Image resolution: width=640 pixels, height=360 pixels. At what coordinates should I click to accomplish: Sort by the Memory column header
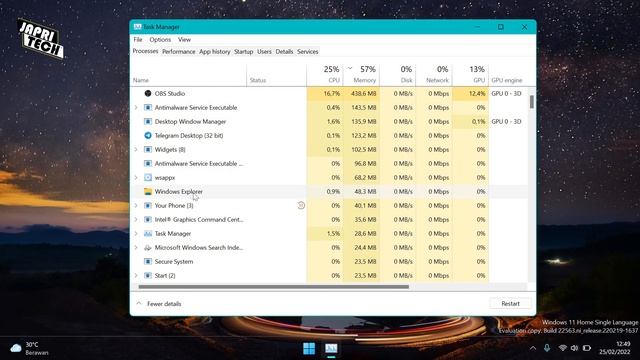[361, 74]
